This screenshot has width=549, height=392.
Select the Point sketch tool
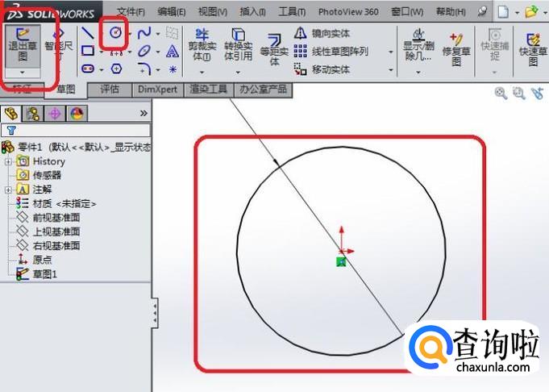point(173,69)
